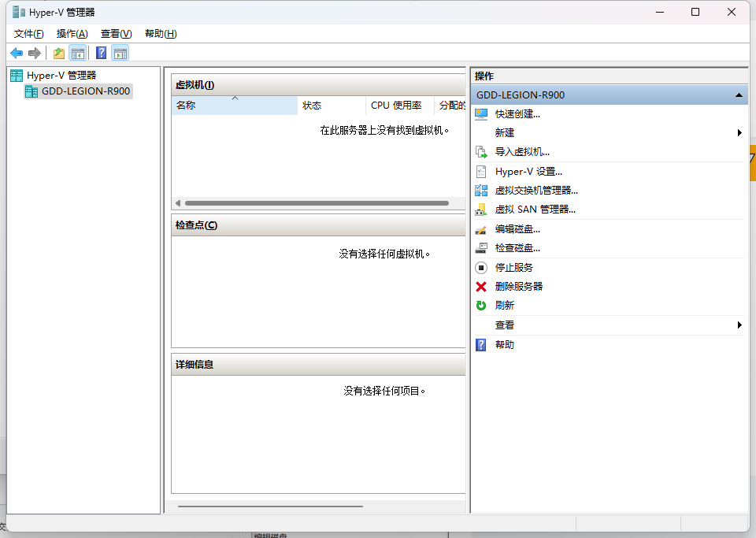Viewport: 756px width, 538px height.
Task: Click the 导入虚拟机 icon
Action: pos(481,152)
